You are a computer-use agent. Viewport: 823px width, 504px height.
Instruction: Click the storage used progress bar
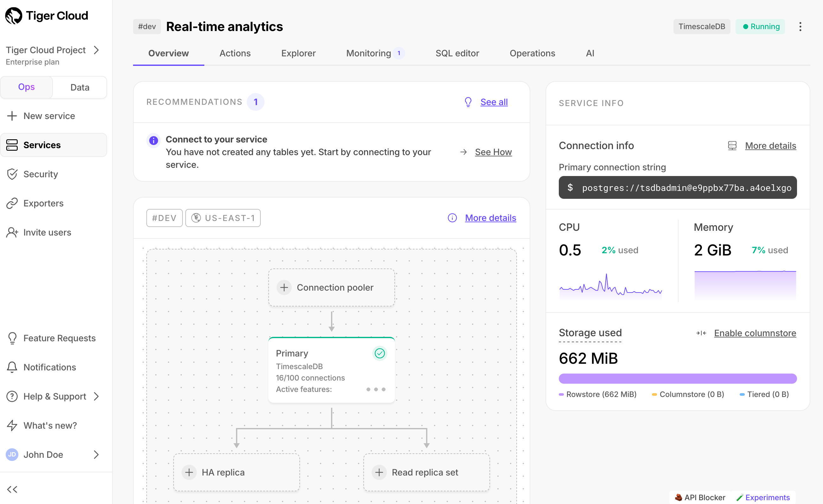click(677, 379)
